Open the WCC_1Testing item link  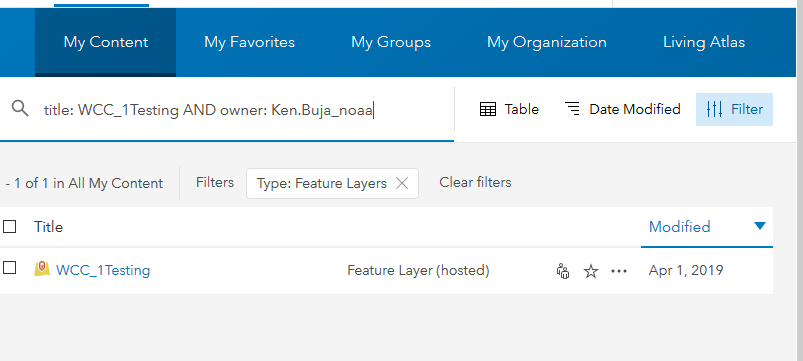[x=103, y=270]
